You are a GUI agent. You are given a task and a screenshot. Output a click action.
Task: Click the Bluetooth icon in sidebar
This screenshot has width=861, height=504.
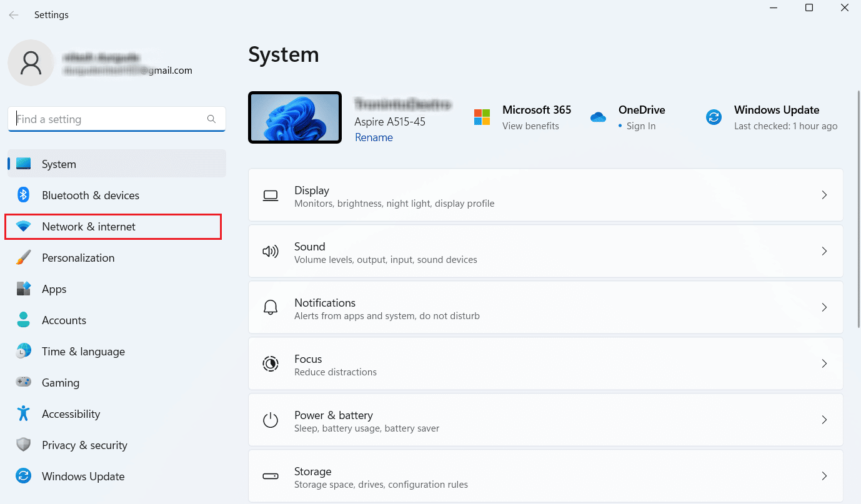tap(24, 195)
